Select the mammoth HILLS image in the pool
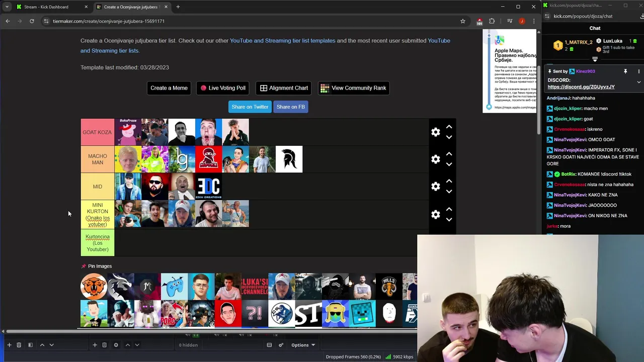 389,287
